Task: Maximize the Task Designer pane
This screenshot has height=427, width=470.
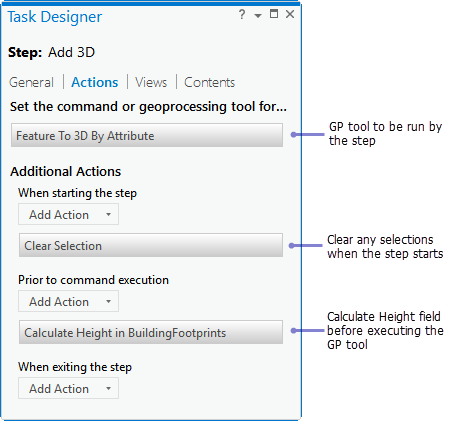Action: click(274, 14)
